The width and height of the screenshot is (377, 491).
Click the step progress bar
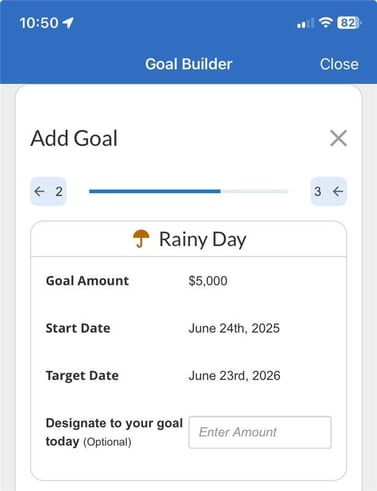(188, 191)
